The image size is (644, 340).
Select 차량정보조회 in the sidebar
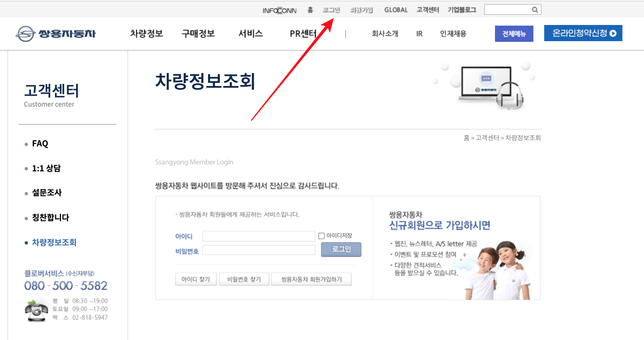click(54, 243)
